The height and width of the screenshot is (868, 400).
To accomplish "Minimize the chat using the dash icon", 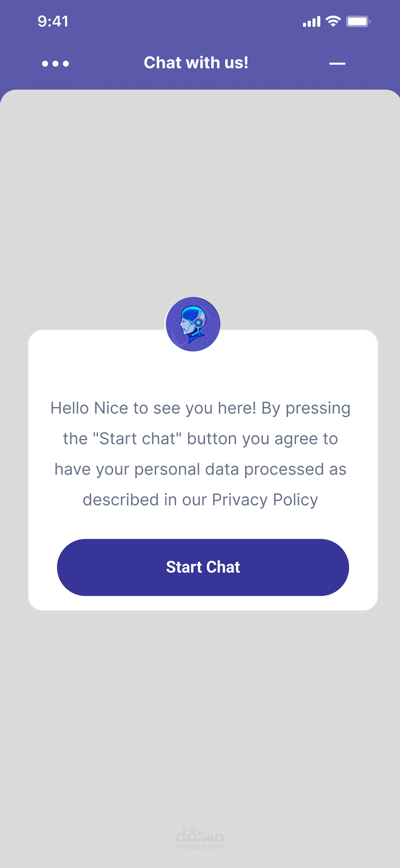I will [337, 63].
